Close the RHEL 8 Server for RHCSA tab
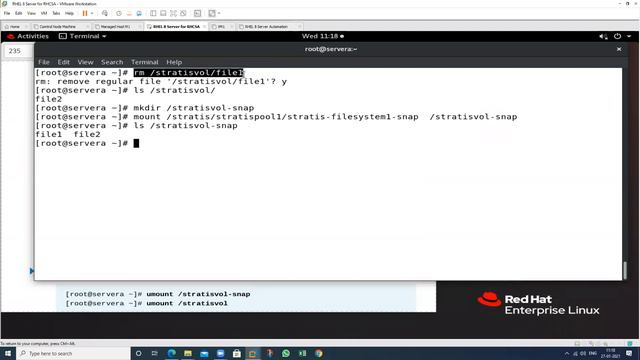This screenshot has height=360, width=640. (x=204, y=27)
